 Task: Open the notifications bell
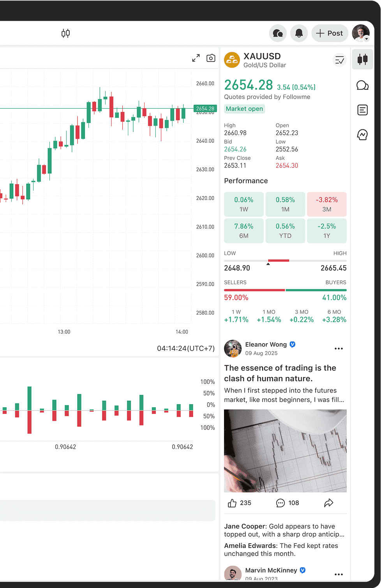pyautogui.click(x=299, y=33)
